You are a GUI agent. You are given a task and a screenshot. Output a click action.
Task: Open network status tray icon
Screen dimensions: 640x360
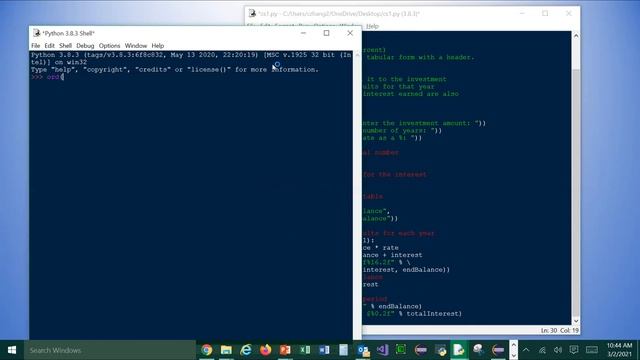[x=542, y=350]
